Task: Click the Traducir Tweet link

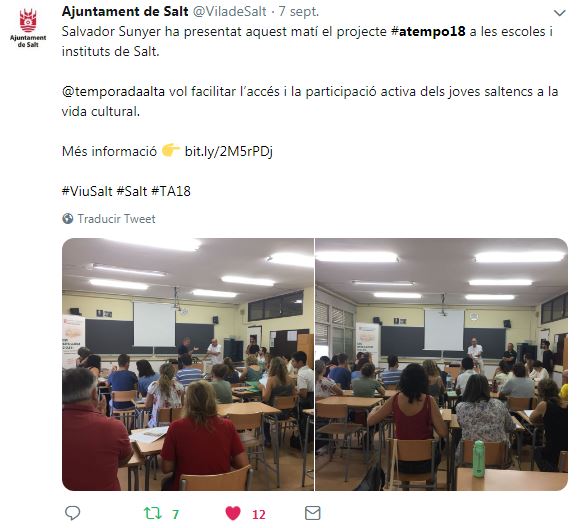Action: 116,219
